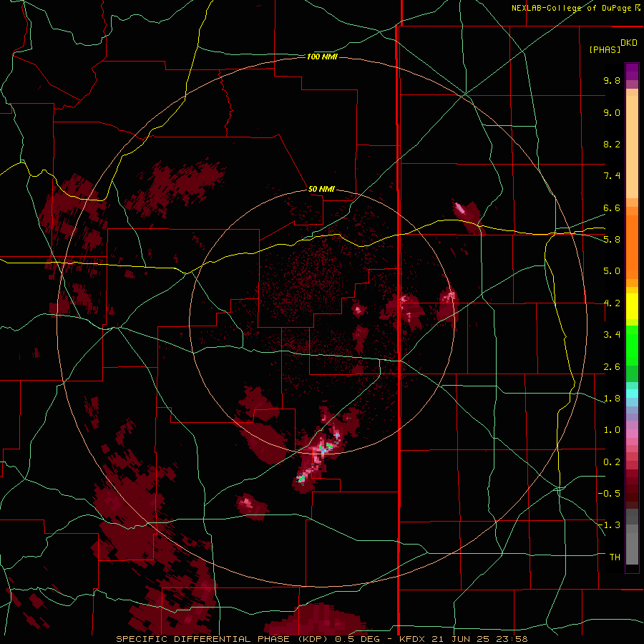Click the 5.0 value on the color scale
This screenshot has height=644, width=644.
(x=612, y=271)
